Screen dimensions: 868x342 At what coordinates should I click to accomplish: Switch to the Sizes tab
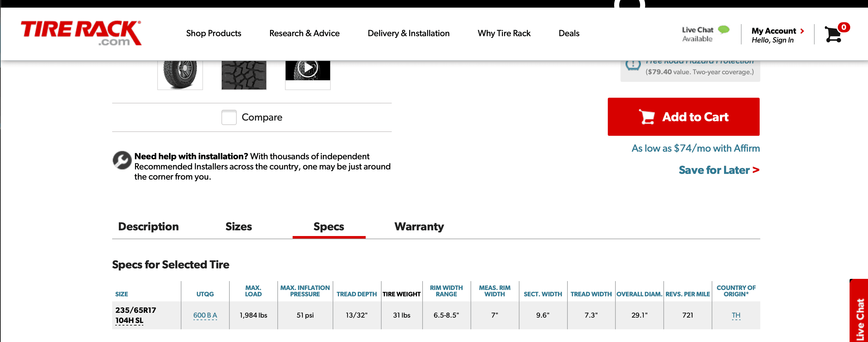tap(239, 227)
